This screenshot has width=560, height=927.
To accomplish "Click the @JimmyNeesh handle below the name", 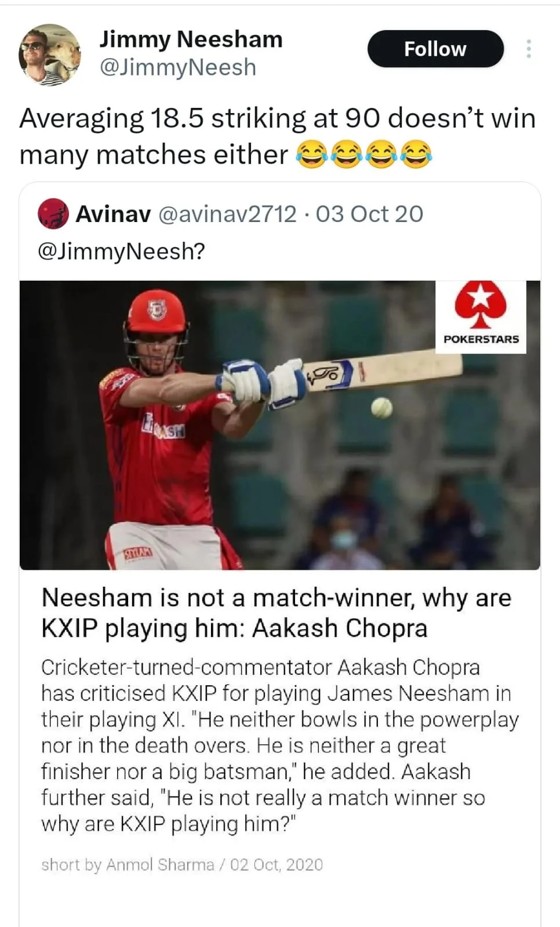I will [177, 67].
